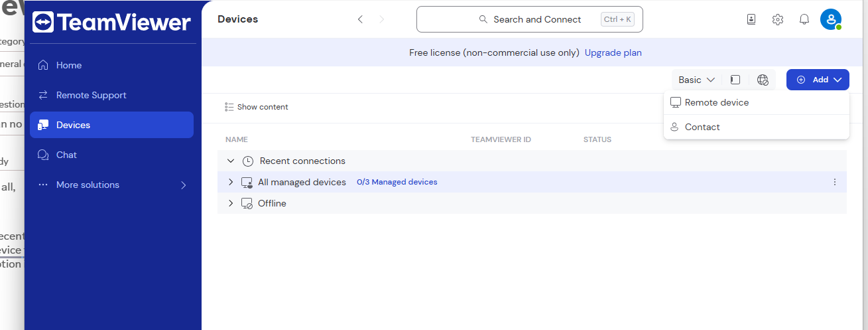Click the Upgrade plan link
This screenshot has height=330, width=868.
pos(613,52)
